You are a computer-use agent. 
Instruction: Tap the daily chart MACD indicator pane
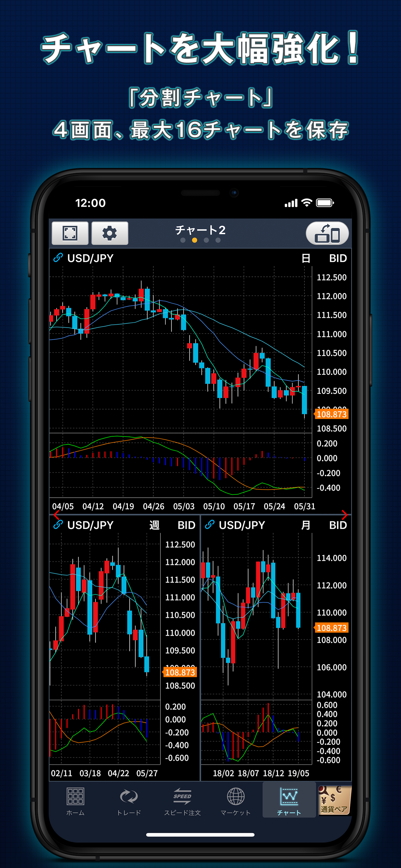point(180,465)
